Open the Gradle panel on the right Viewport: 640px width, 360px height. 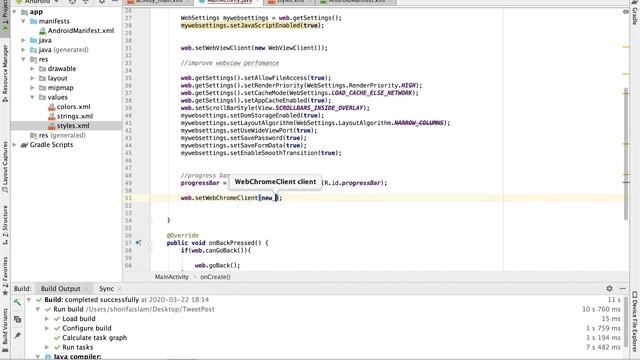point(635,13)
